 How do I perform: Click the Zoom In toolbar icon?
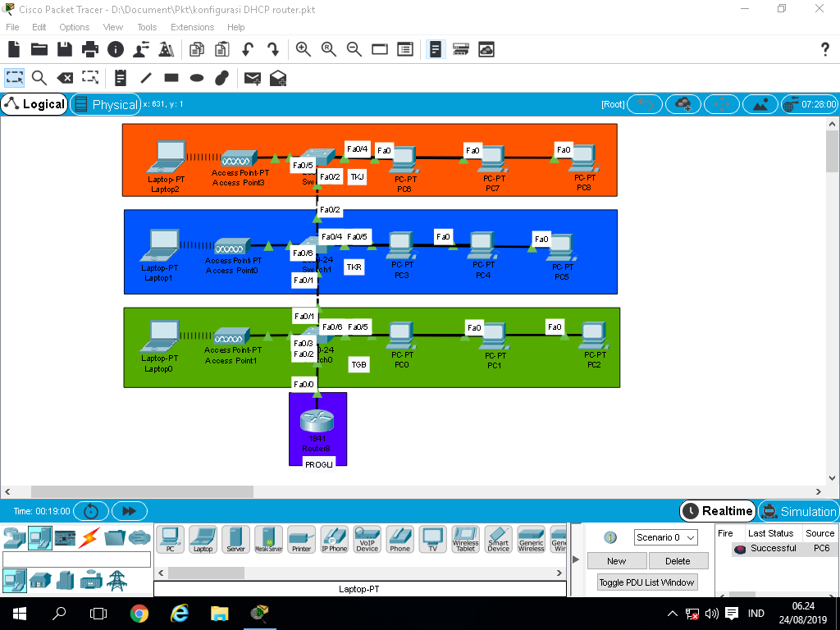click(x=303, y=49)
